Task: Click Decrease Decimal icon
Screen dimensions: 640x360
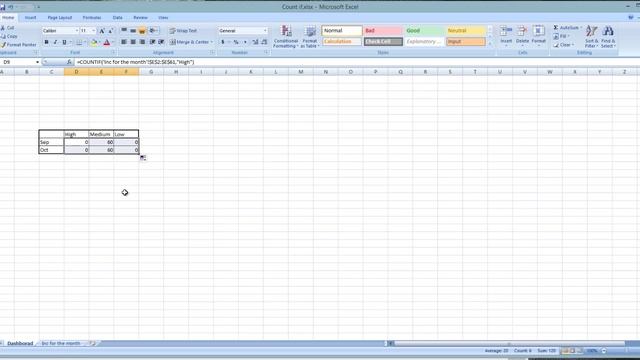Action: point(264,42)
